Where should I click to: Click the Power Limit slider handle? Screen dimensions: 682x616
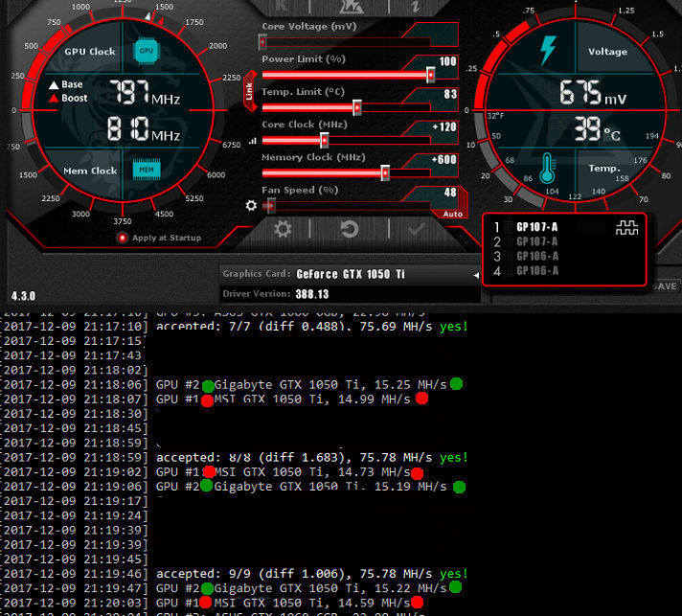431,75
